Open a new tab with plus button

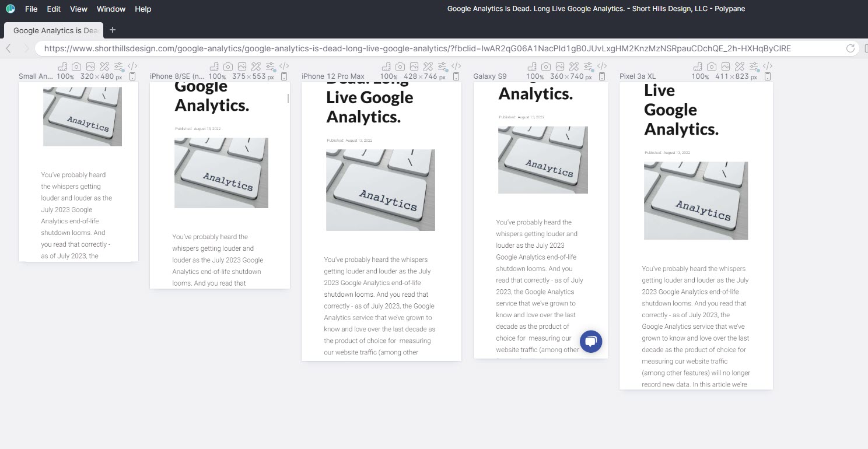113,30
